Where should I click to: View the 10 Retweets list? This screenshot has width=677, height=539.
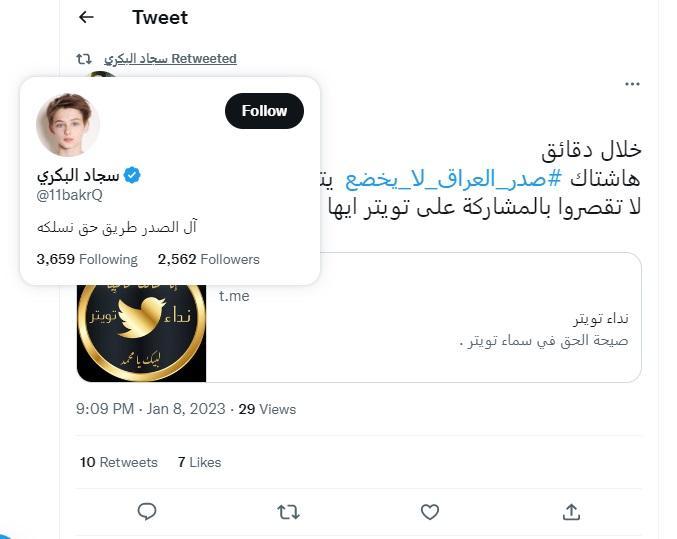point(118,462)
